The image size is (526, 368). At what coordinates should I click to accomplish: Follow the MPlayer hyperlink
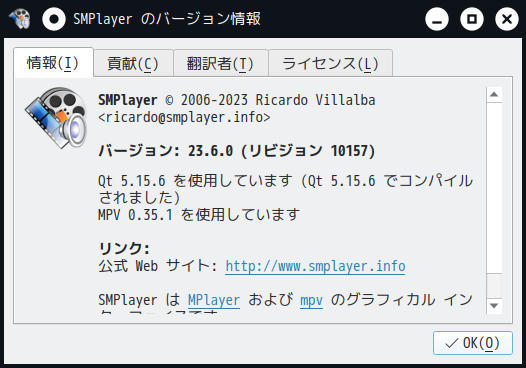[x=214, y=300]
